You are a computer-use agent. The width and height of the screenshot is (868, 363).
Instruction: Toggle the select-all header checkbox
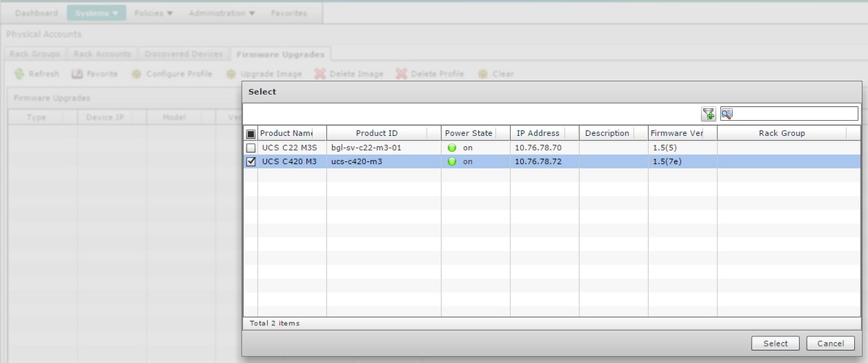(x=251, y=134)
